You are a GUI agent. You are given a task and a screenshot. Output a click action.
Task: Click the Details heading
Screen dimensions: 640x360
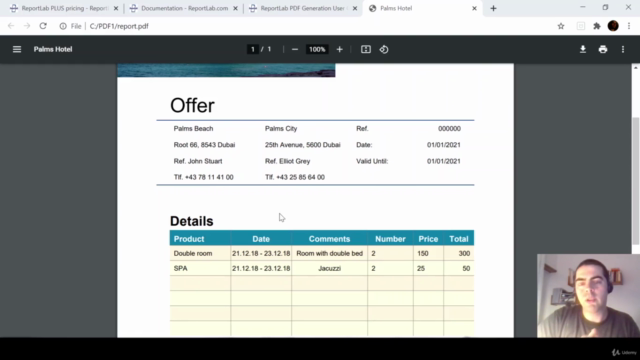tap(191, 221)
